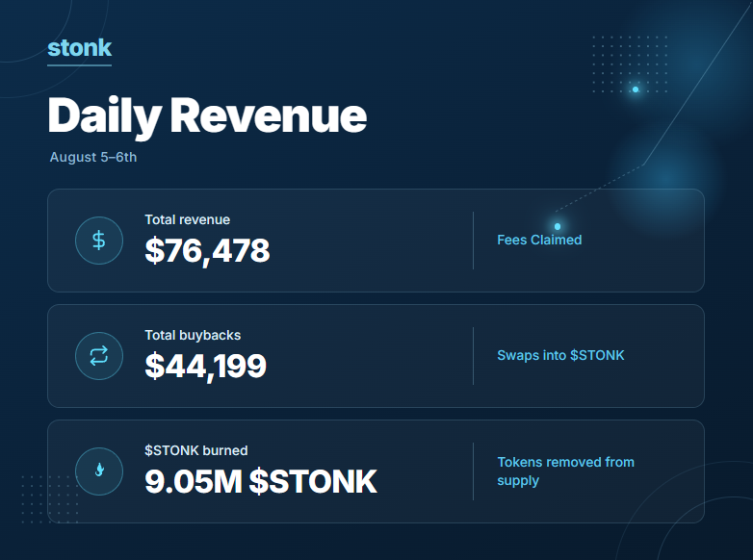Click the August 5–6th date text
Screen dimensions: 753x560
(93, 158)
